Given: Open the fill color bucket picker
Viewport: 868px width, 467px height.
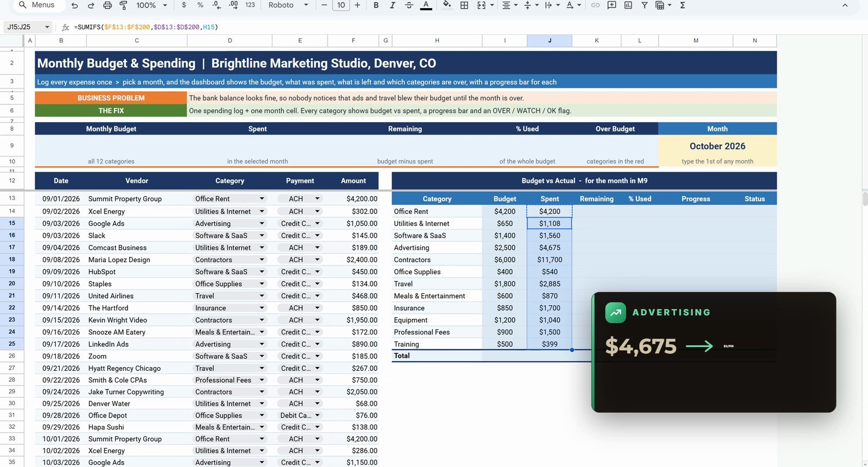Looking at the screenshot, I should click(x=446, y=5).
